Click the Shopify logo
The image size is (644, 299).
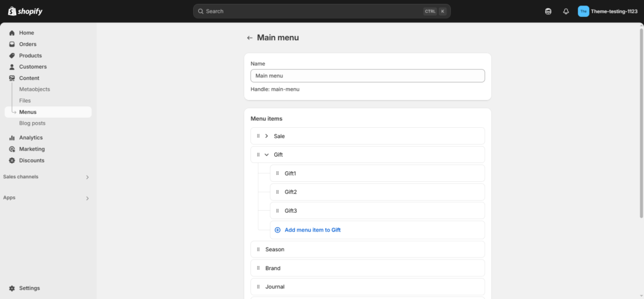coord(25,11)
